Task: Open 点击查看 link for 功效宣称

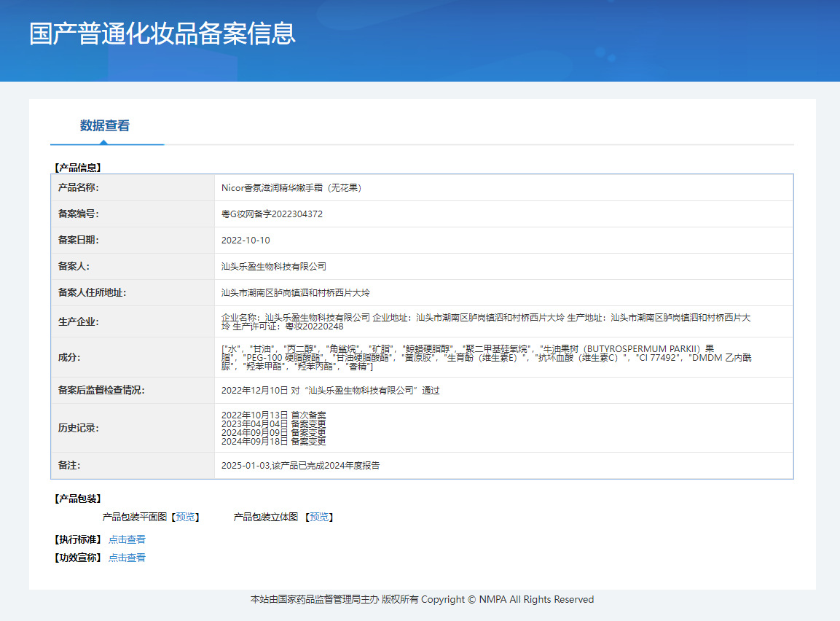Action: (127, 558)
